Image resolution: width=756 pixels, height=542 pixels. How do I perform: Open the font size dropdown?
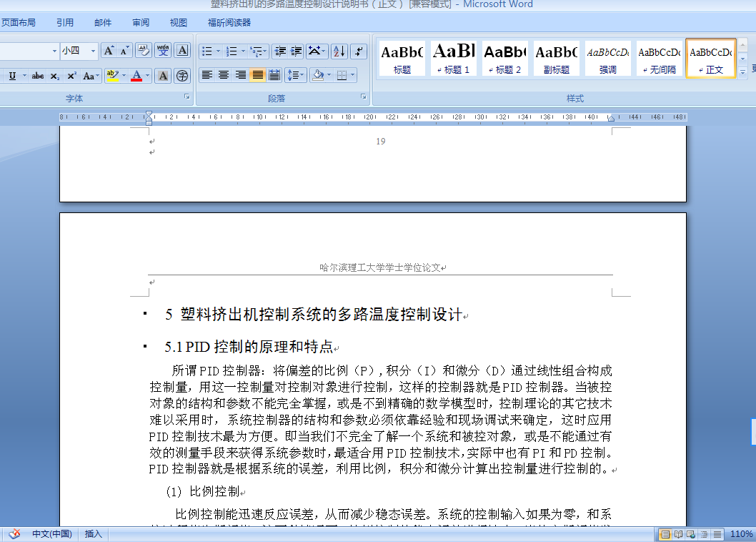[x=91, y=51]
